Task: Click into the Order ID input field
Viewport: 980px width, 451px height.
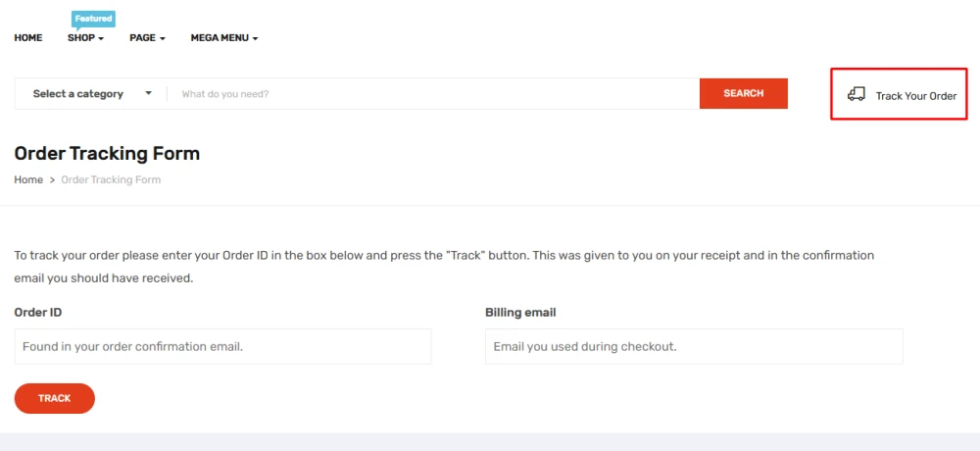Action: point(222,346)
